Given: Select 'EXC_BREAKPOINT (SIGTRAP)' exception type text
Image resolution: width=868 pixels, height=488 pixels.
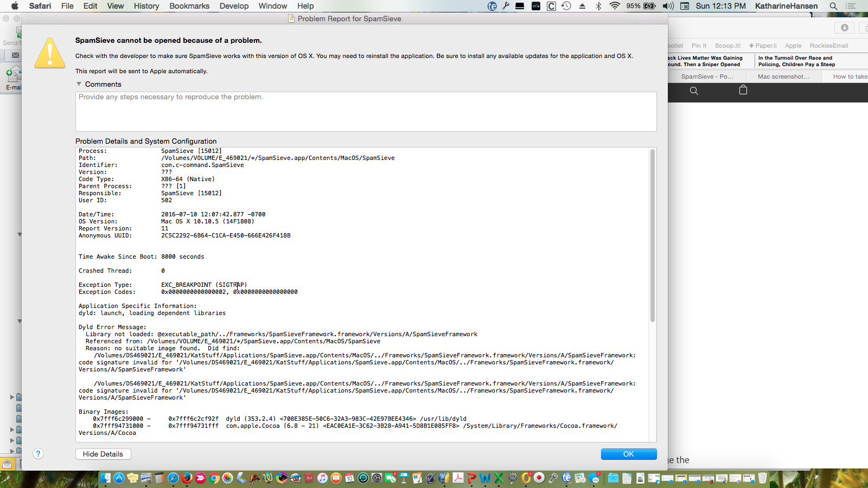Looking at the screenshot, I should click(x=204, y=285).
